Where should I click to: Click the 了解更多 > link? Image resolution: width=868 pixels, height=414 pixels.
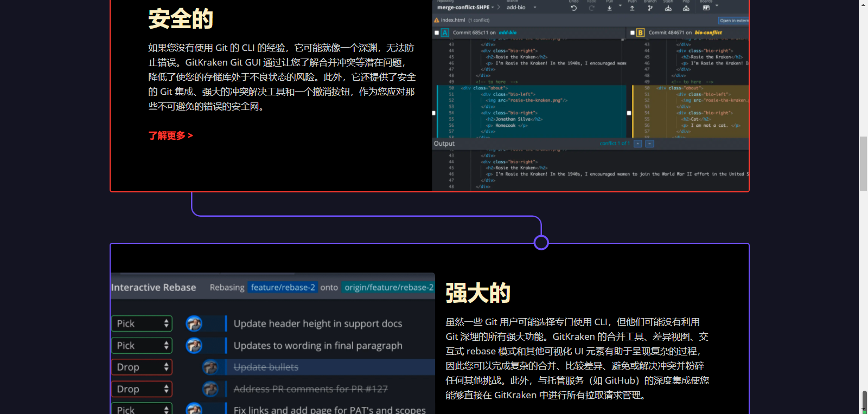coord(171,135)
